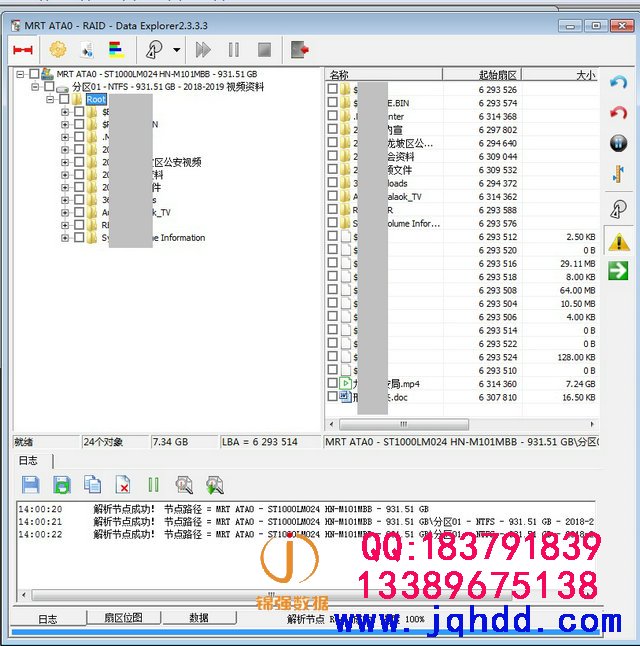Screen dimensions: 640x646
Task: Click the file list scroll-left arrow
Action: (x=332, y=424)
